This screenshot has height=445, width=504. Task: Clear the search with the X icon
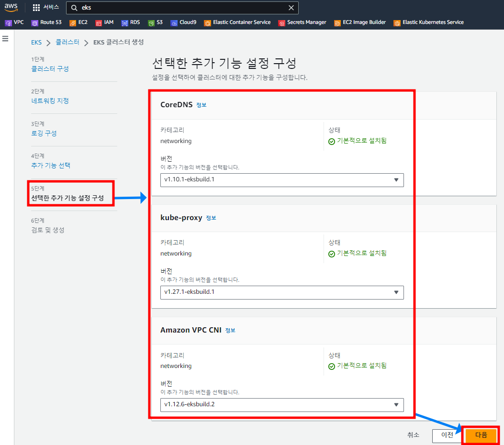tap(291, 8)
